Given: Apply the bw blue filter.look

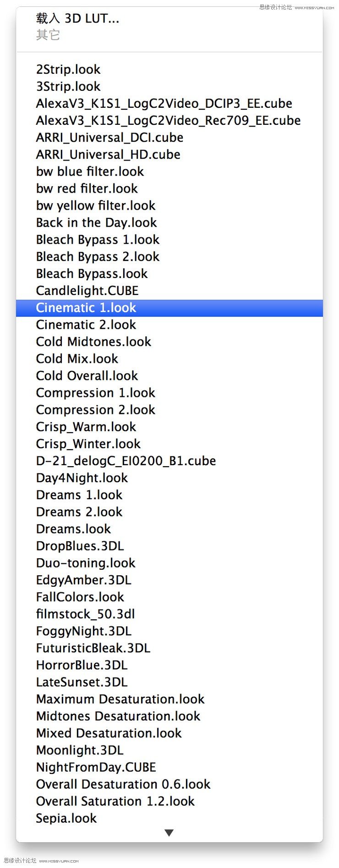Looking at the screenshot, I should (x=90, y=171).
